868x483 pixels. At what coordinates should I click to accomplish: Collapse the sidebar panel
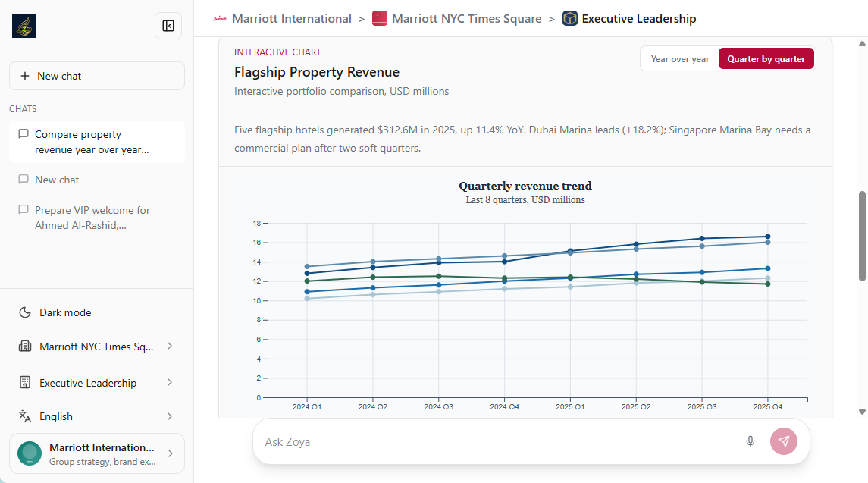168,26
